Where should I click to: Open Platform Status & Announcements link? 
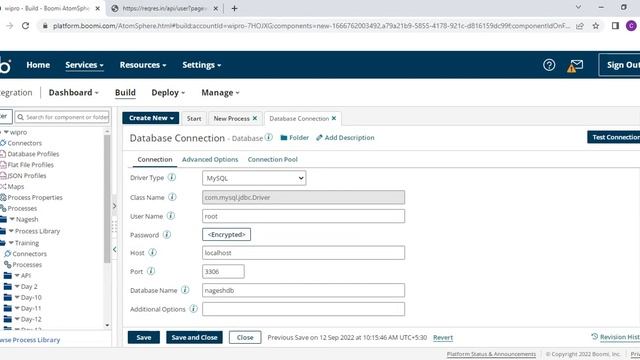(491, 354)
